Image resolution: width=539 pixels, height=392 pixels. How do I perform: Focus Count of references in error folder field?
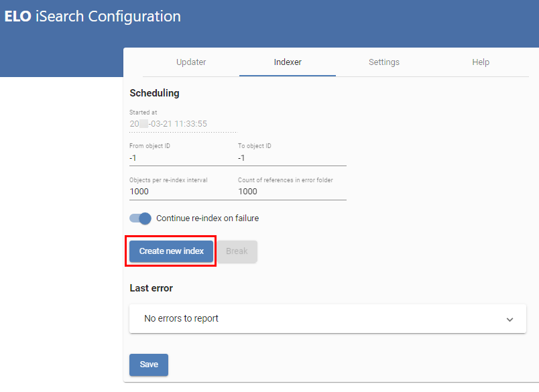click(x=292, y=192)
